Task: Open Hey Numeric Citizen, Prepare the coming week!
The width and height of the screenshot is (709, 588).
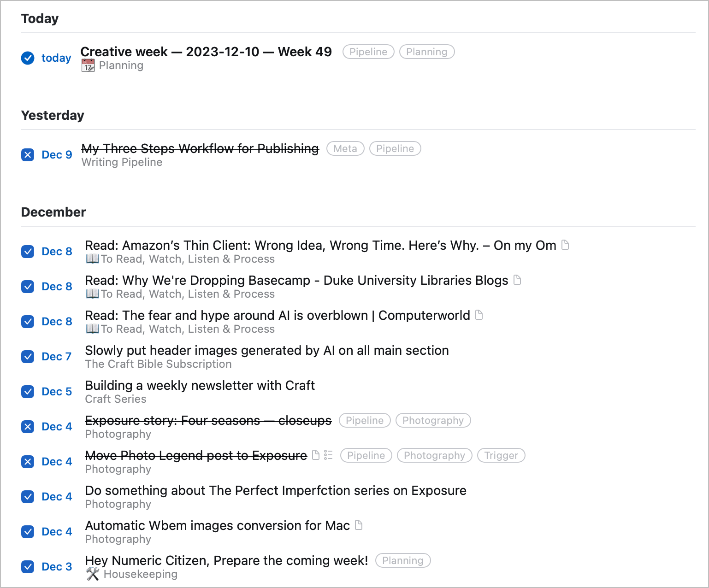Action: (227, 560)
